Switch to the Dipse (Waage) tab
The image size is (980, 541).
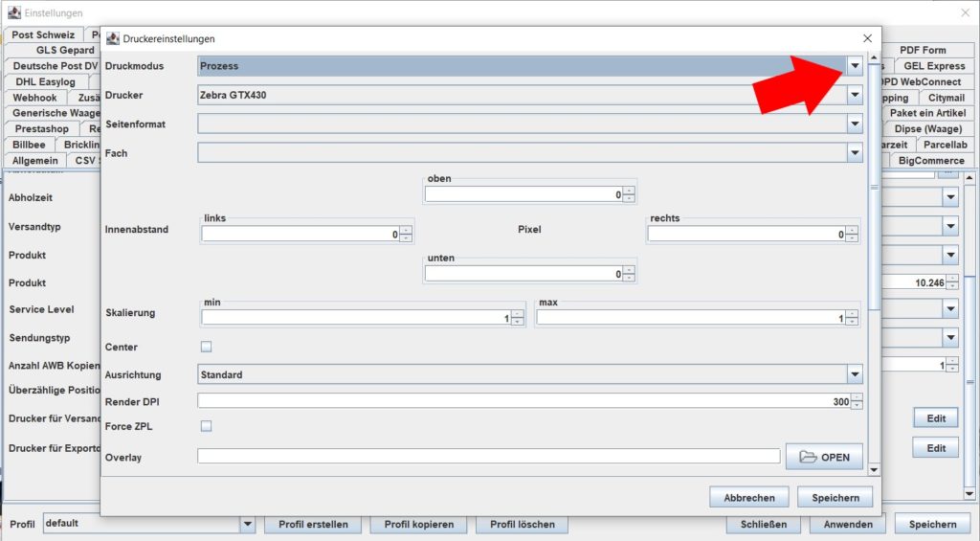point(927,129)
